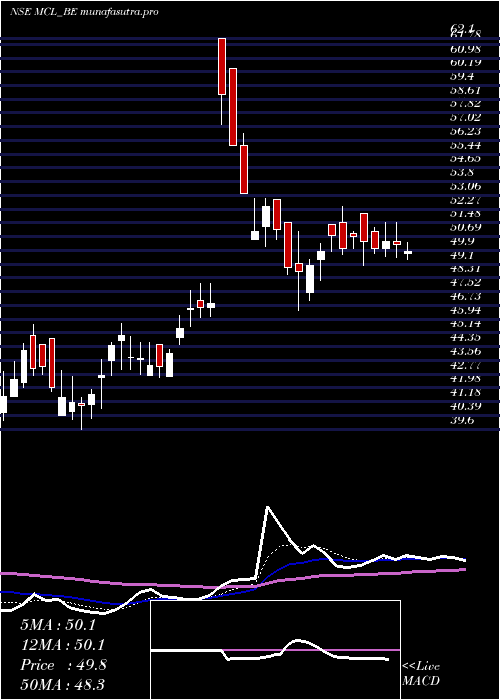Image resolution: width=500 pixels, height=700 pixels.
Task: Click the 57.82 price axis label
Action: coord(465,103)
